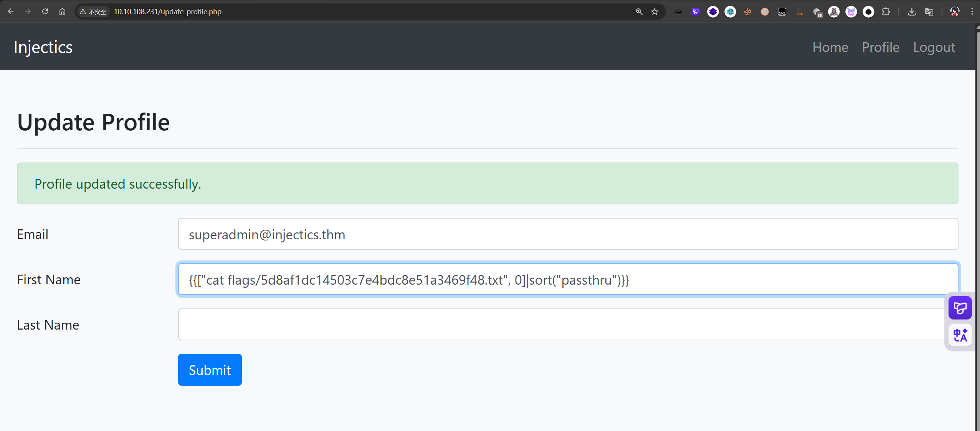Click the spade extension icon
Viewport: 980px width, 431px height.
coord(868,12)
